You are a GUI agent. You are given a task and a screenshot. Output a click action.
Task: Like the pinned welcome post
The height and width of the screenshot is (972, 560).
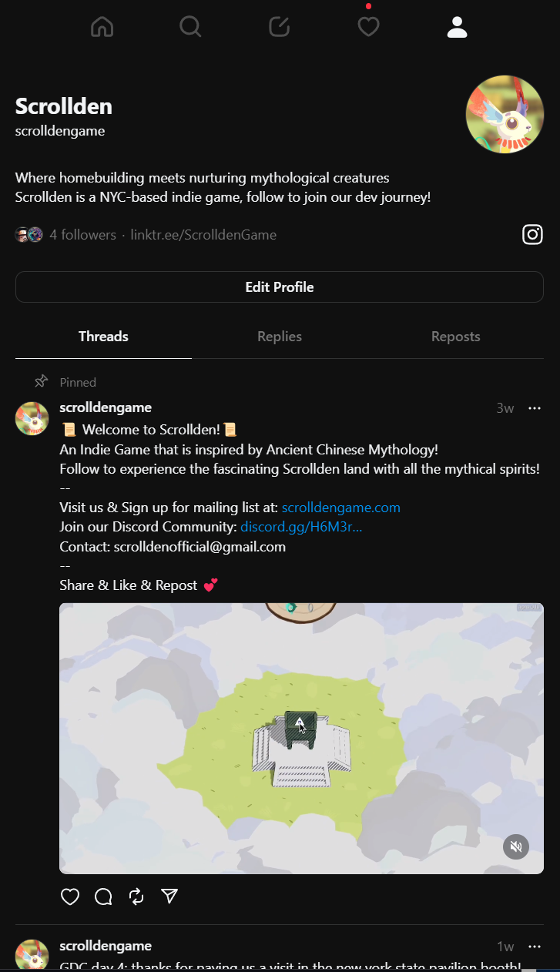click(70, 897)
